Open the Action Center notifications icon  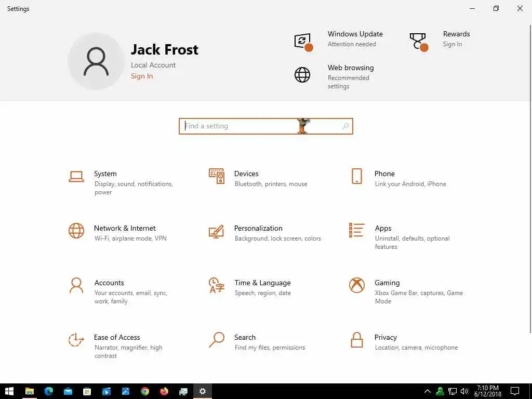515,391
